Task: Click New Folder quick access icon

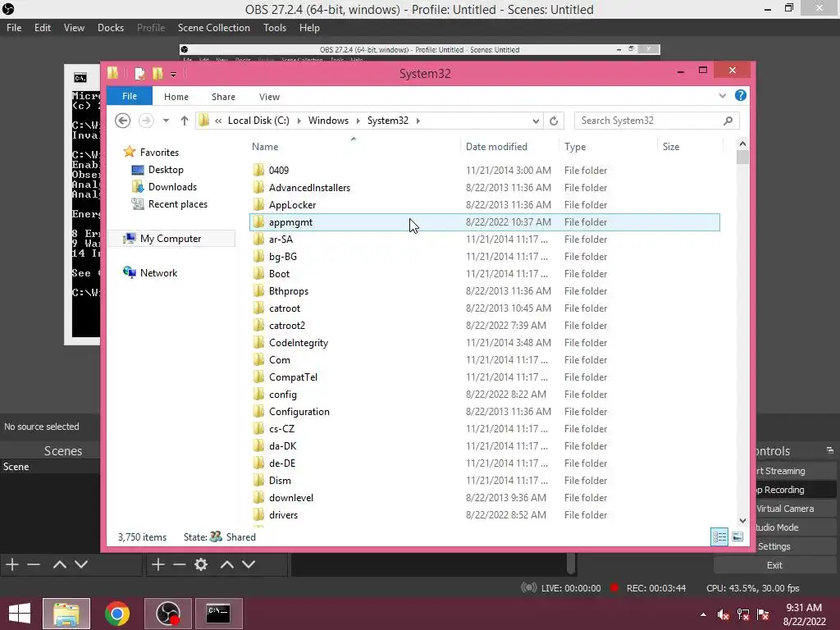Action: pos(157,73)
